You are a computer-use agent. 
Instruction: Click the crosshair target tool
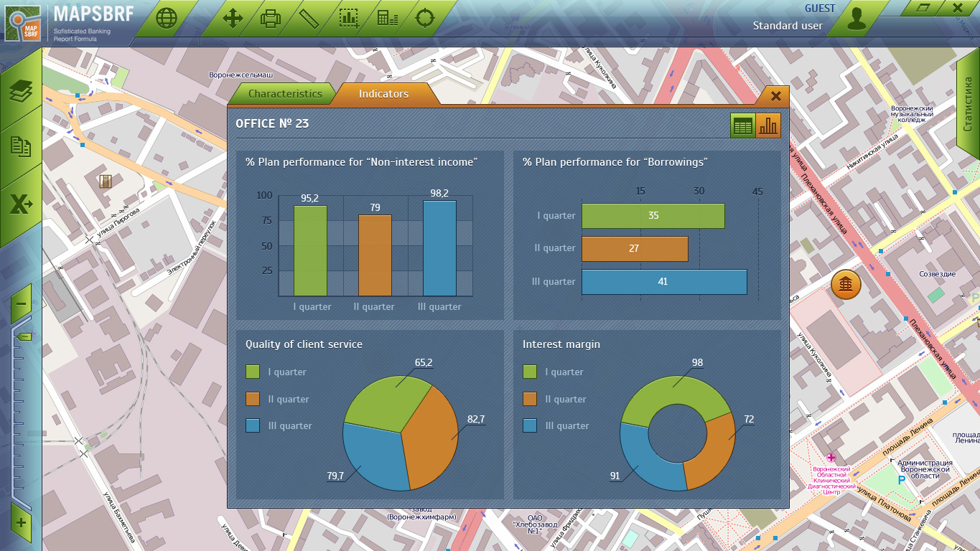[425, 19]
